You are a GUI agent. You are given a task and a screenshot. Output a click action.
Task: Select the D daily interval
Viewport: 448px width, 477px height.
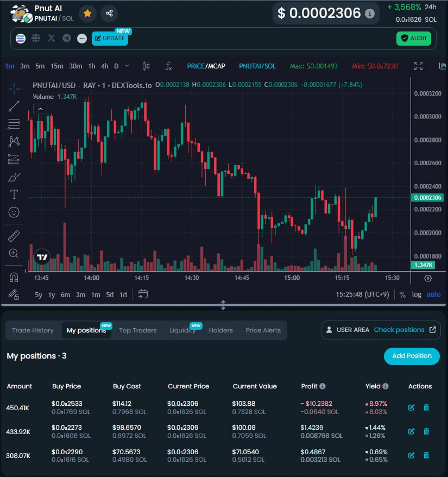116,66
